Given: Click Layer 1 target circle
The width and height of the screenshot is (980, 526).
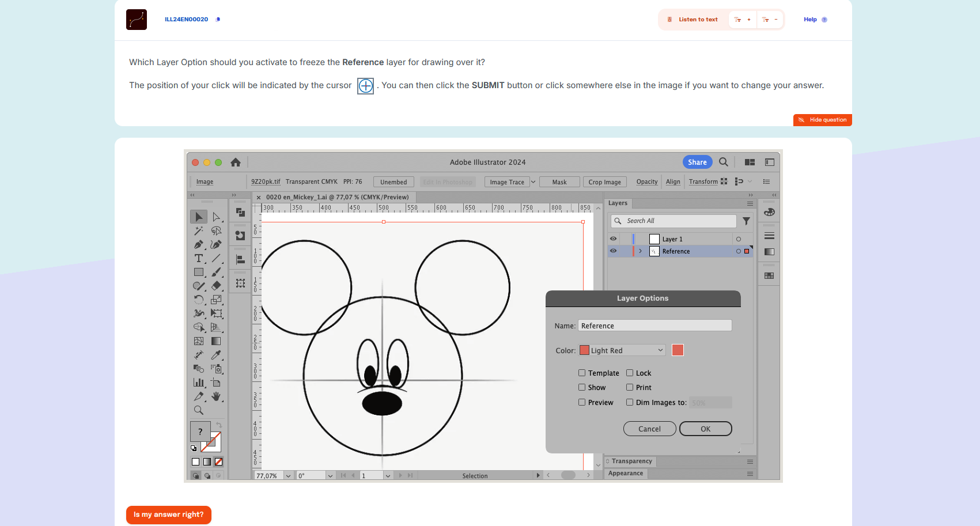Looking at the screenshot, I should [x=739, y=239].
